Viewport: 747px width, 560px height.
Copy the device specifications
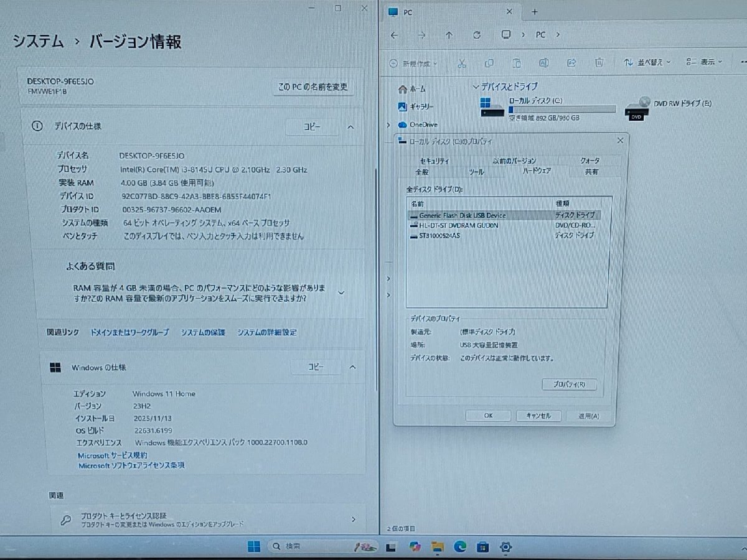click(x=312, y=126)
